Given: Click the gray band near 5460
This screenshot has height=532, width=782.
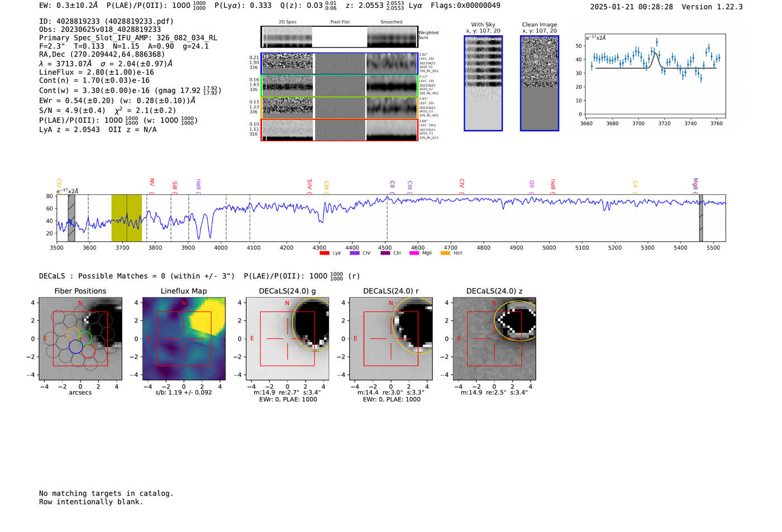Looking at the screenshot, I should (x=701, y=218).
